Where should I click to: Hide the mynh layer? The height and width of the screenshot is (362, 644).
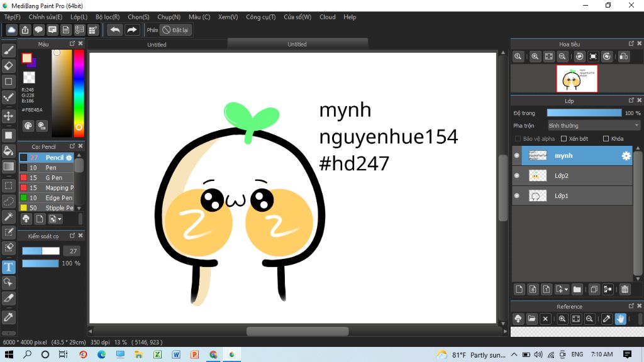pos(517,156)
